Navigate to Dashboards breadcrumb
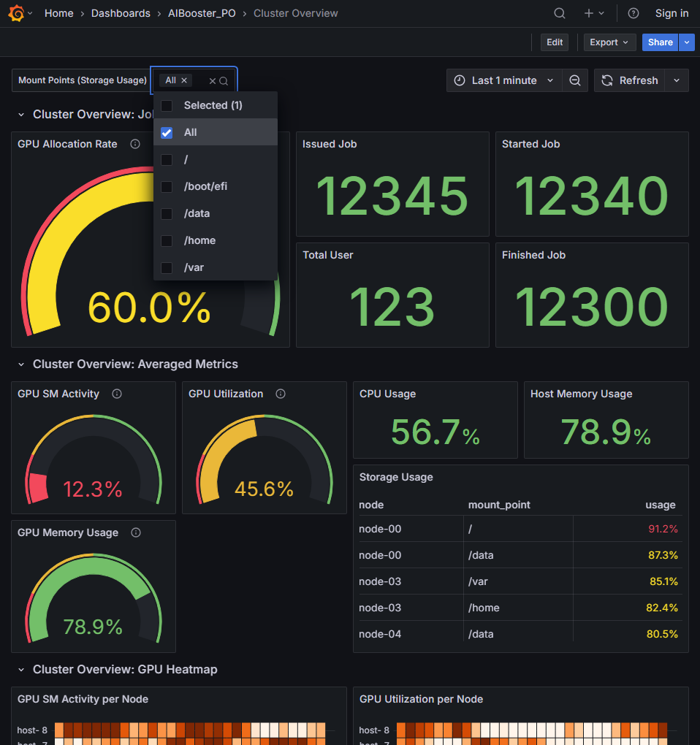700x745 pixels. (121, 13)
